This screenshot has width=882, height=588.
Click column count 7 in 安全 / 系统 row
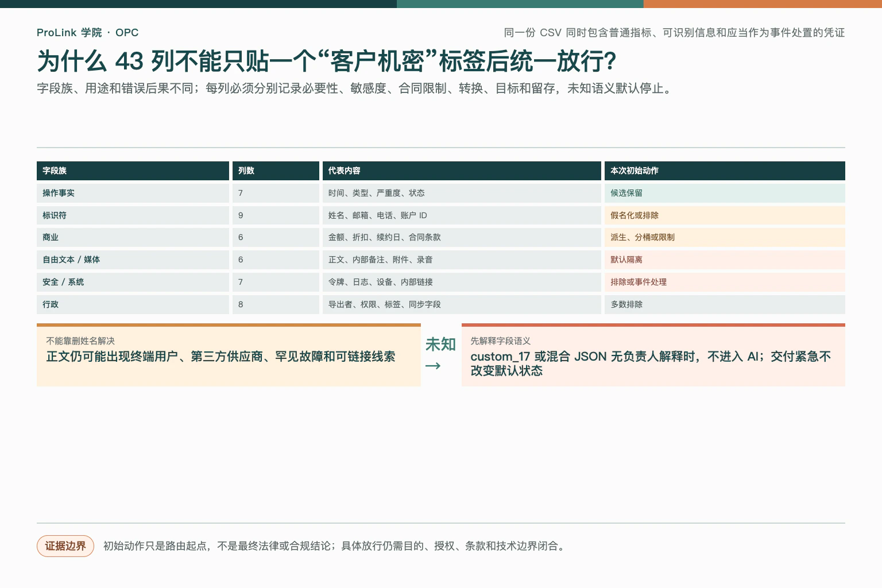(276, 282)
